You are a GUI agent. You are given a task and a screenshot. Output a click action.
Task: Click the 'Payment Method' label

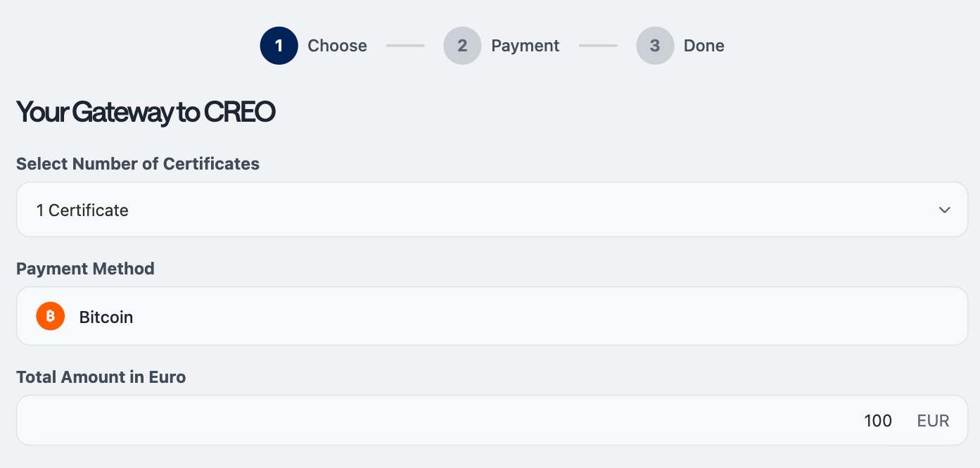(85, 268)
